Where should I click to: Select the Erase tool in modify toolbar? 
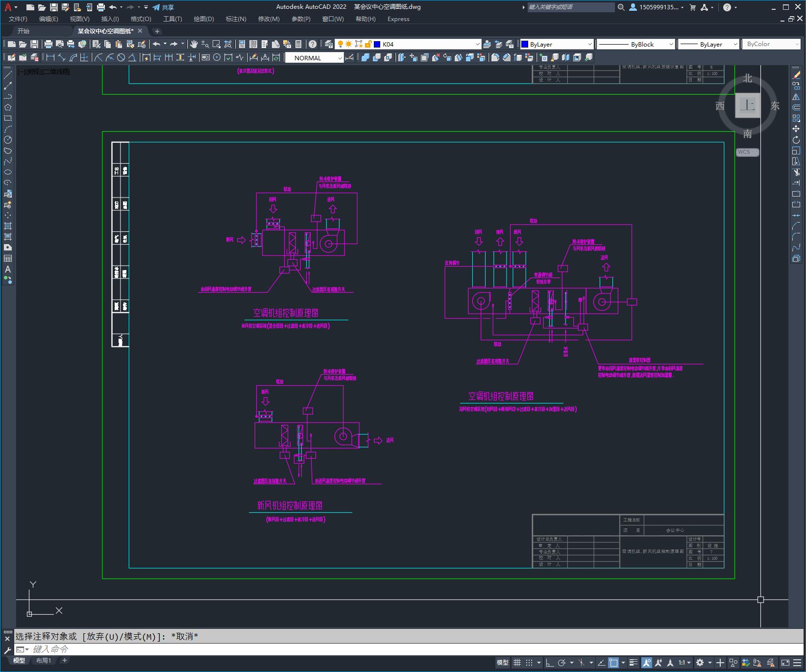click(x=796, y=75)
